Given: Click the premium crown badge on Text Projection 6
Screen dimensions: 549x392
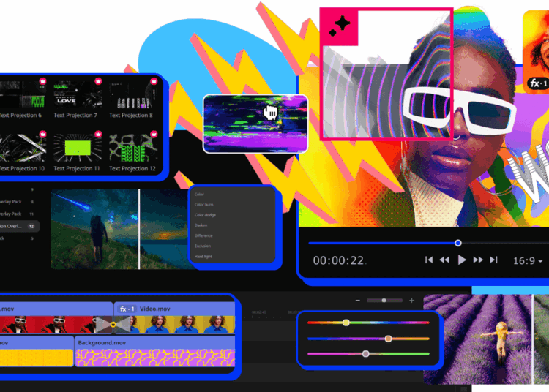Looking at the screenshot, I should (x=42, y=81).
